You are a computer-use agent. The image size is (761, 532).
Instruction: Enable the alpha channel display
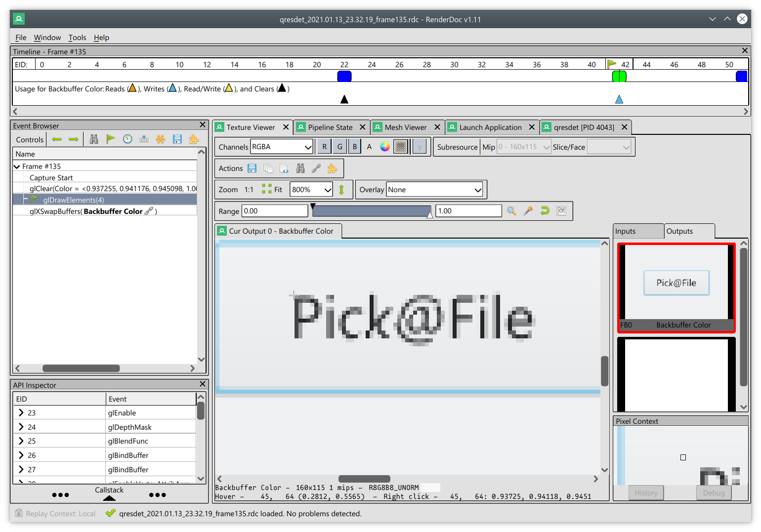(x=369, y=146)
